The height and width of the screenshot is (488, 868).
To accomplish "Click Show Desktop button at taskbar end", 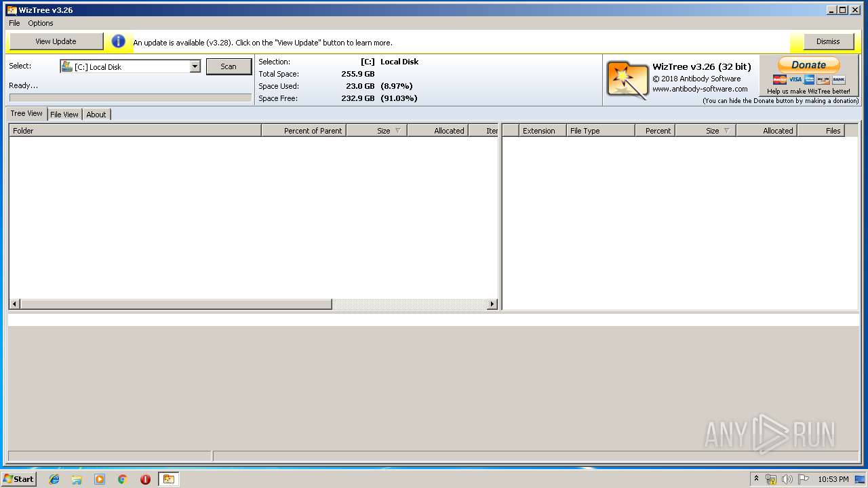I will pyautogui.click(x=860, y=479).
